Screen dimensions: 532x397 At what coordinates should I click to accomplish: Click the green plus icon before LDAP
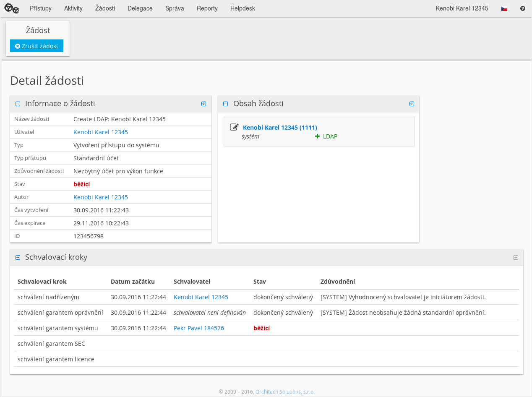pos(317,136)
